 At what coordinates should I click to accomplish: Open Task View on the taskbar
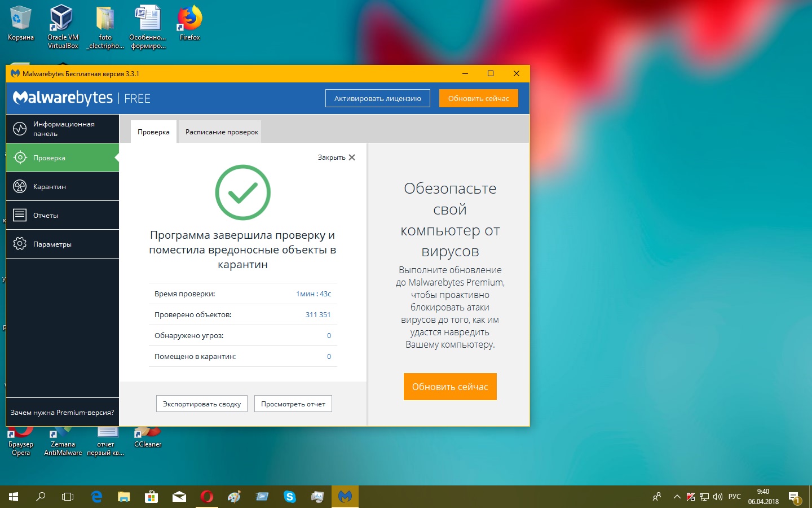pyautogui.click(x=68, y=497)
